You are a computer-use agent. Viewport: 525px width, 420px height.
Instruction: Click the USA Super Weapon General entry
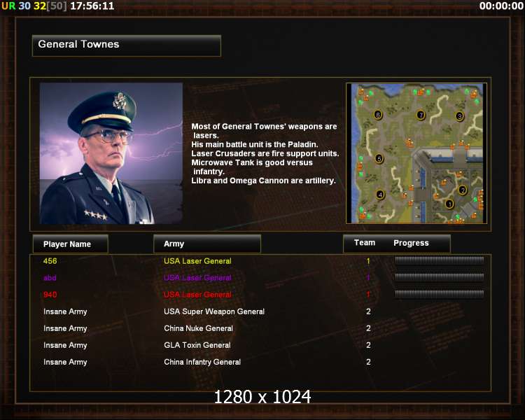pos(214,311)
